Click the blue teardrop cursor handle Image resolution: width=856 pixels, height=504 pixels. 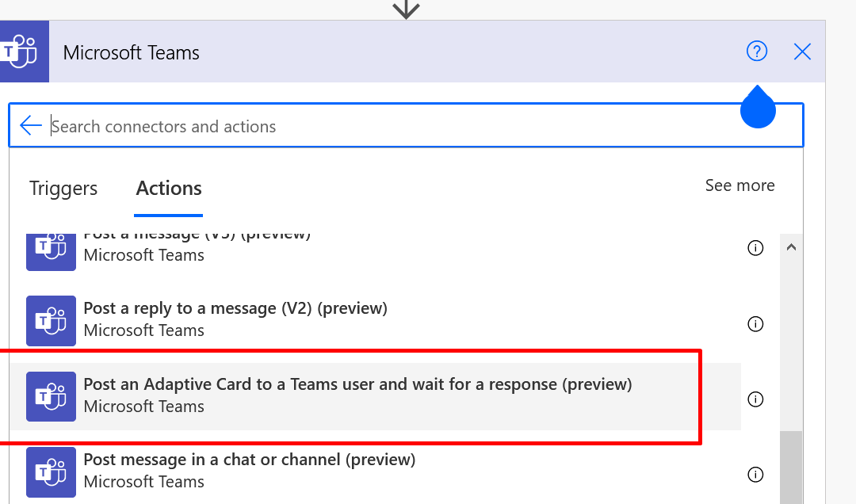pyautogui.click(x=758, y=106)
